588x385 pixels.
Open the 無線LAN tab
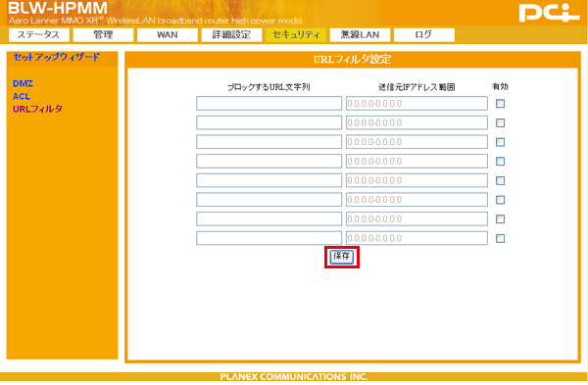pyautogui.click(x=360, y=35)
